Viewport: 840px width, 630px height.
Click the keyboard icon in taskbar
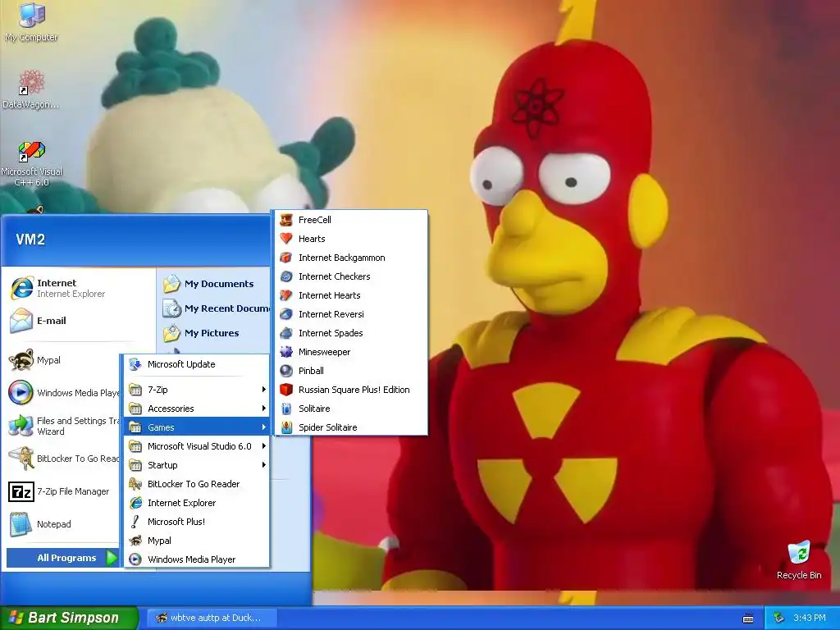pyautogui.click(x=748, y=619)
